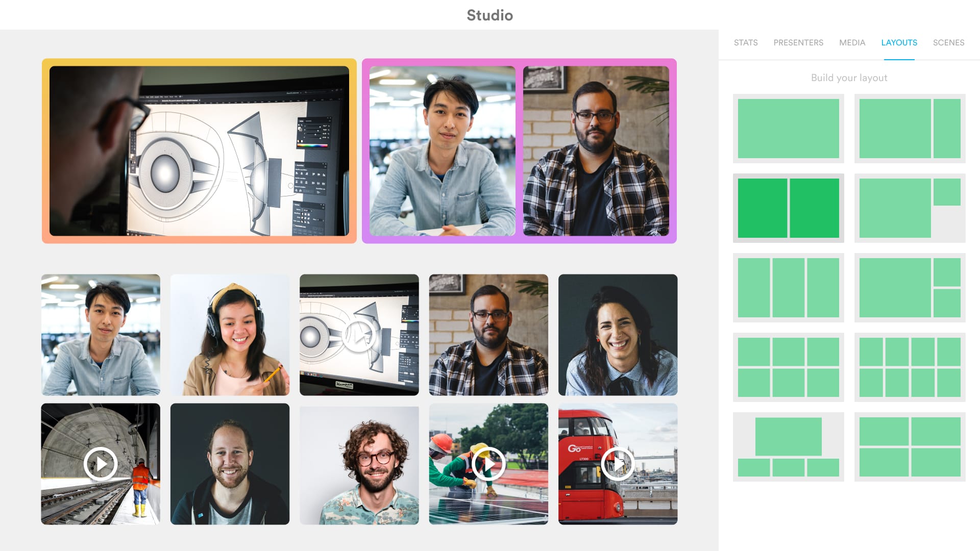
Task: Open the MEDIA tab
Action: 852,43
